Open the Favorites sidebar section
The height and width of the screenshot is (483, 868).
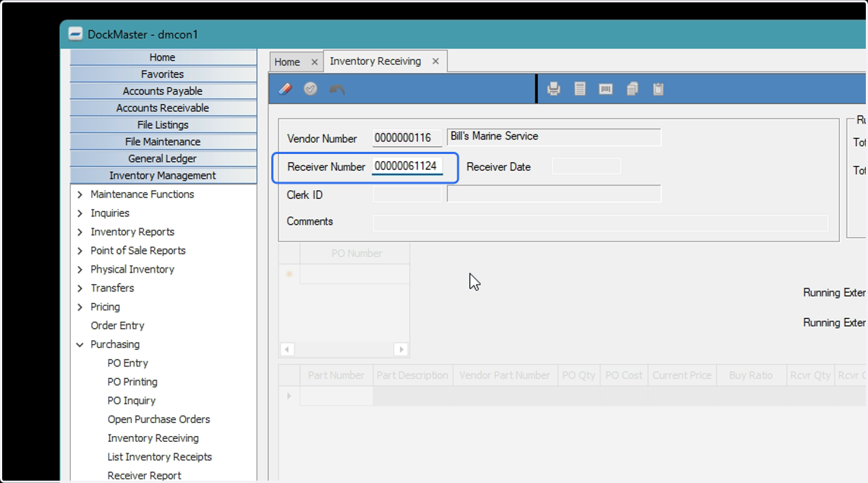click(x=163, y=74)
